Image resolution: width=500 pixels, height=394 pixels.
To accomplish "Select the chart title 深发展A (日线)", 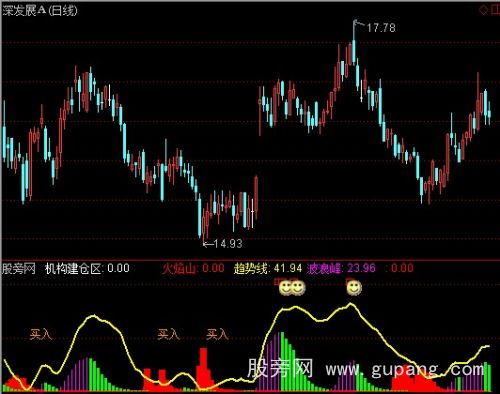I will pyautogui.click(x=40, y=11).
